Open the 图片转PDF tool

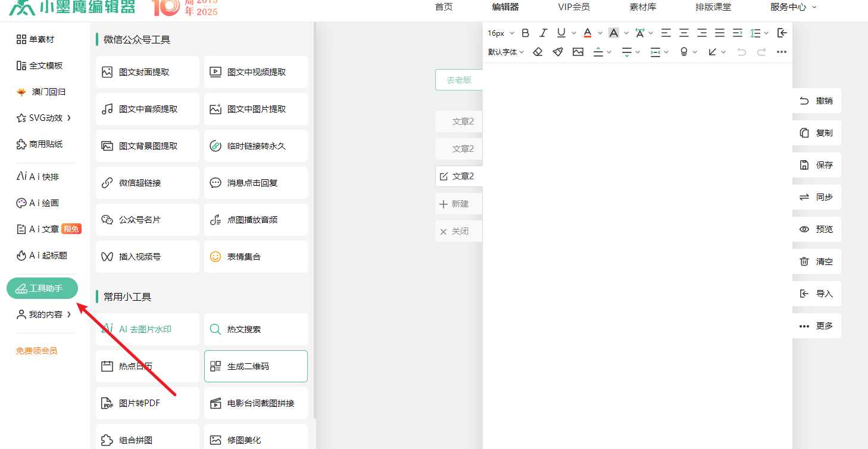pyautogui.click(x=147, y=403)
